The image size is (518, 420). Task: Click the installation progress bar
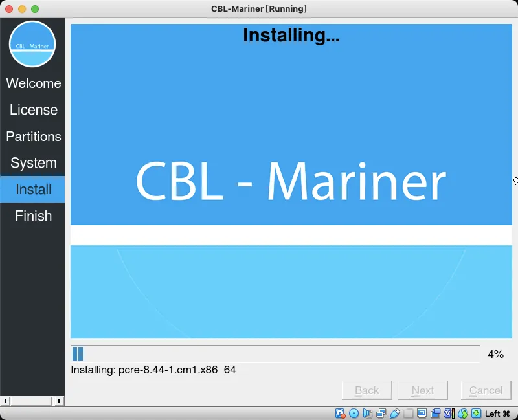coord(275,353)
